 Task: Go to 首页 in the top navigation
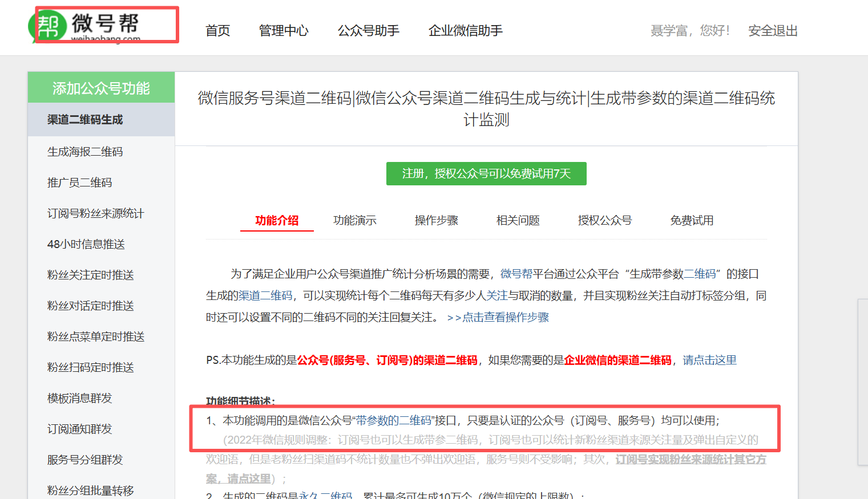217,31
